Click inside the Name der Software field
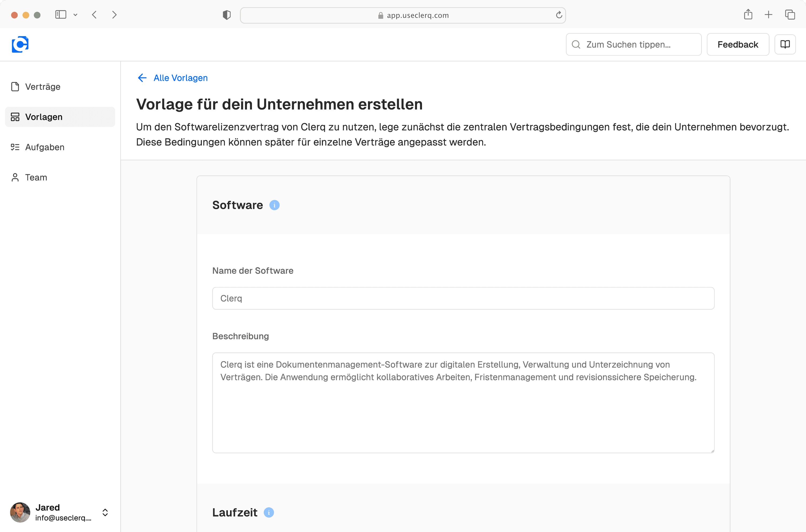Image resolution: width=806 pixels, height=532 pixels. point(463,298)
